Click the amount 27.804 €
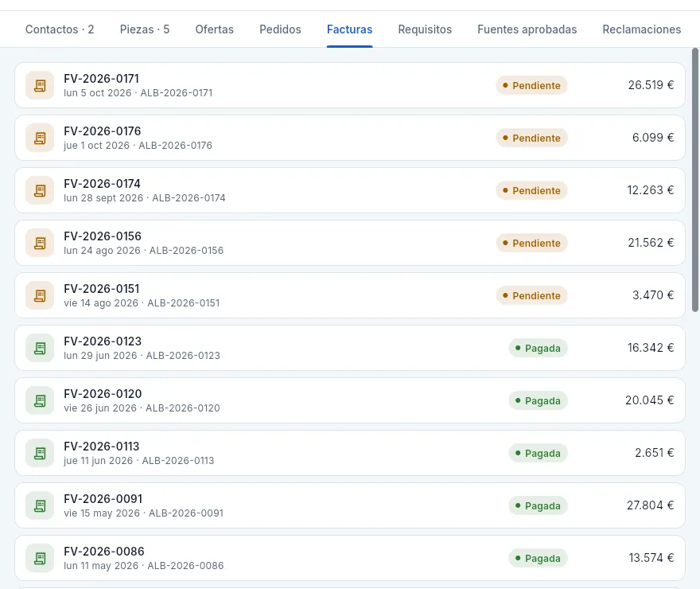 (651, 505)
